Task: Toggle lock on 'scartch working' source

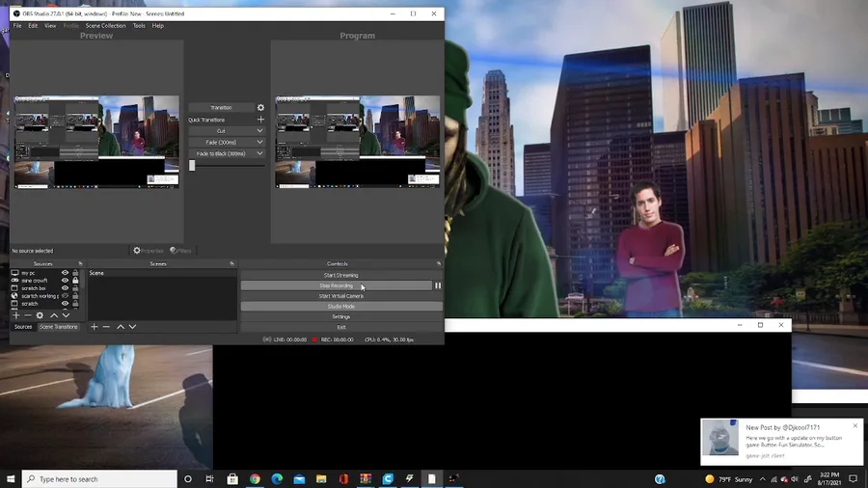Action: (75, 296)
